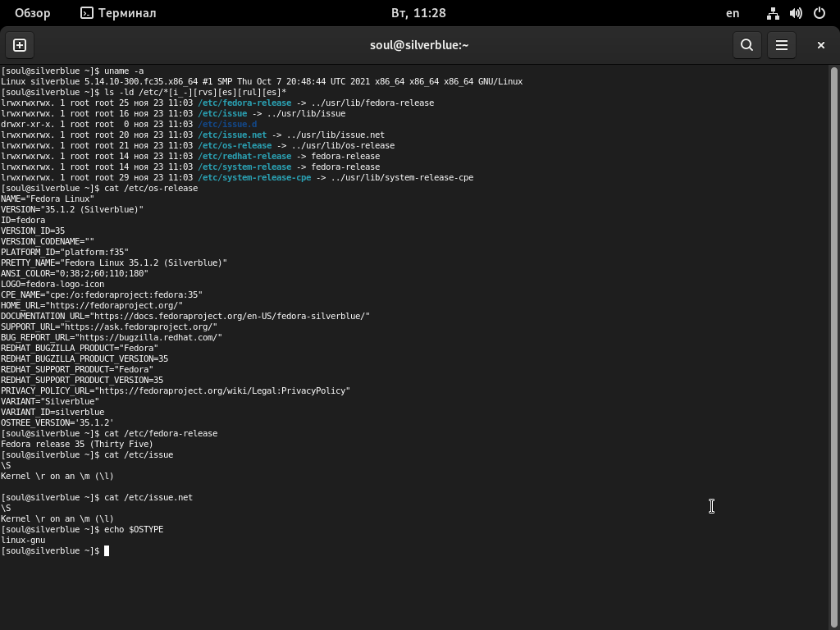The width and height of the screenshot is (840, 630).
Task: Click the linux-gnu output line
Action: [23, 540]
